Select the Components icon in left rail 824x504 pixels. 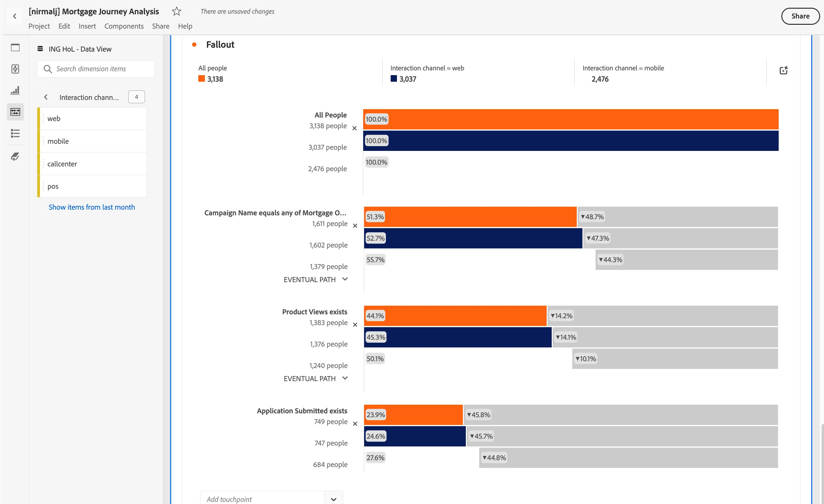click(15, 112)
